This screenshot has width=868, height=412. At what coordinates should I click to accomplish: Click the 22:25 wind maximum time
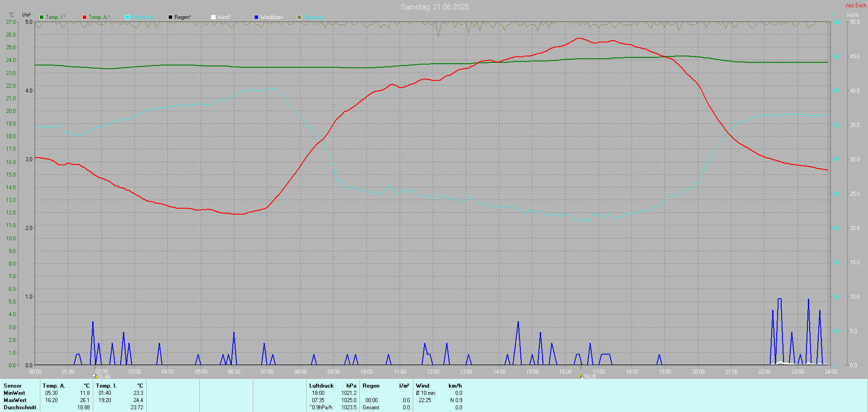425,400
